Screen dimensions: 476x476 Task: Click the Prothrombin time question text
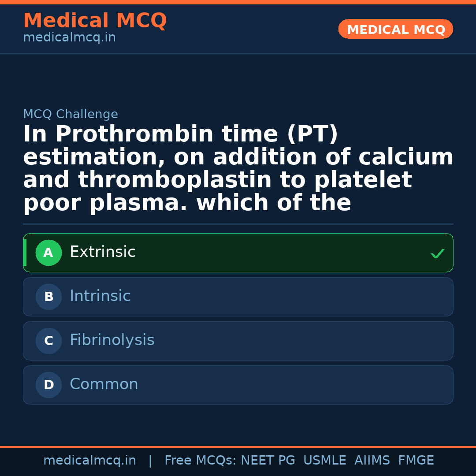(238, 168)
